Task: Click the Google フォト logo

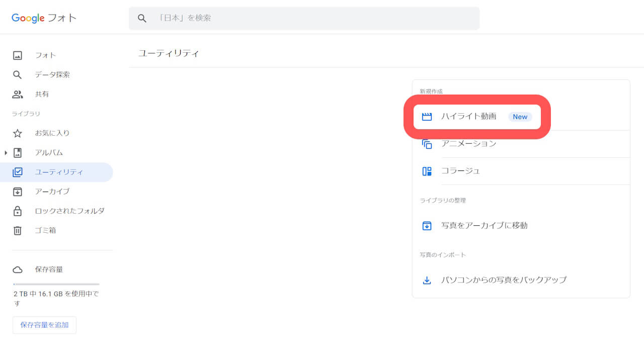Action: 44,18
